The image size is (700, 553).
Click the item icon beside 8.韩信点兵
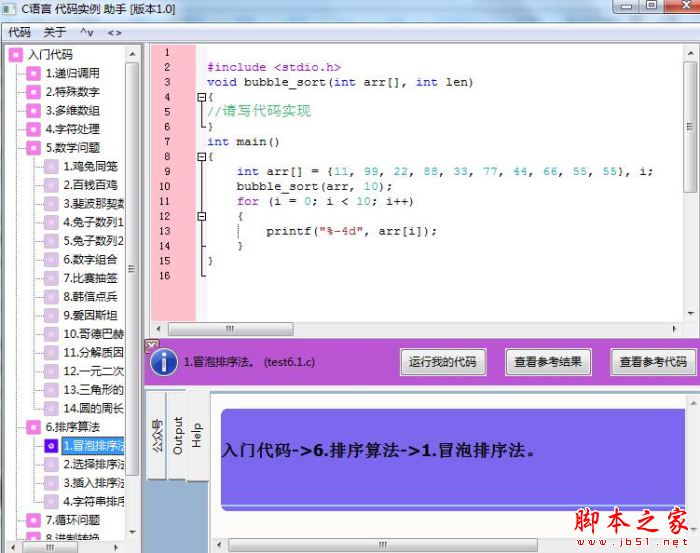51,297
